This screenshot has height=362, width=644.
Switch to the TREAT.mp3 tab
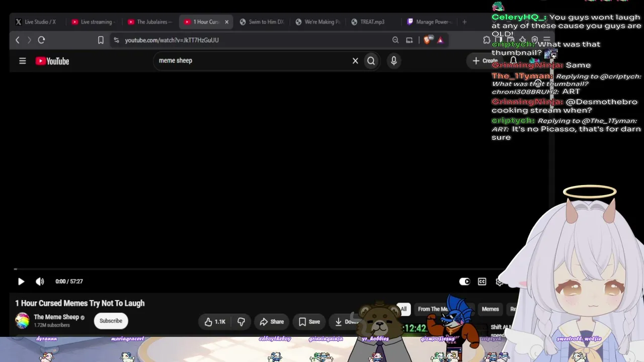pyautogui.click(x=373, y=22)
